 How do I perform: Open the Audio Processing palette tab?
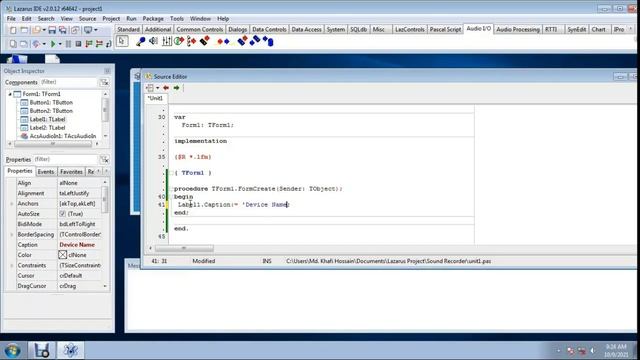point(518,29)
